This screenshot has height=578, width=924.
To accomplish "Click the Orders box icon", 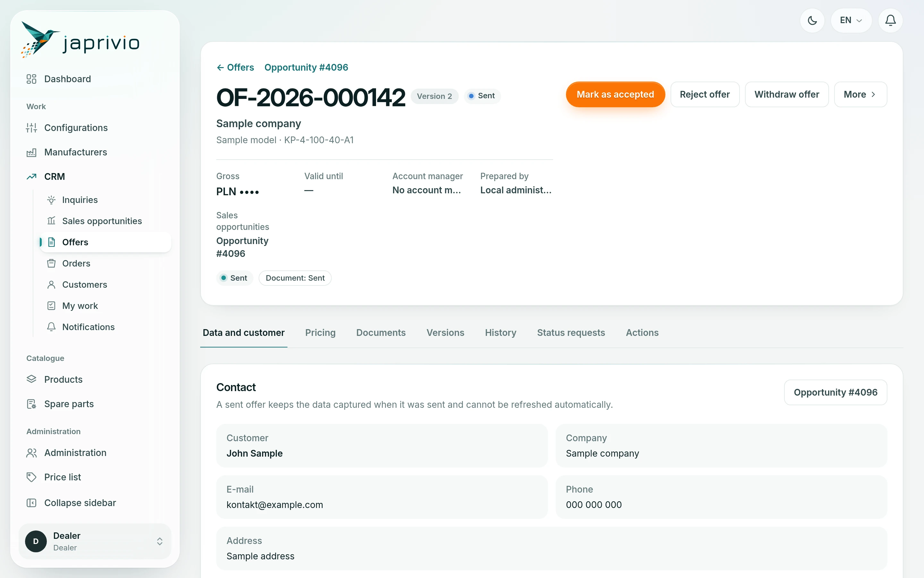I will click(x=51, y=263).
